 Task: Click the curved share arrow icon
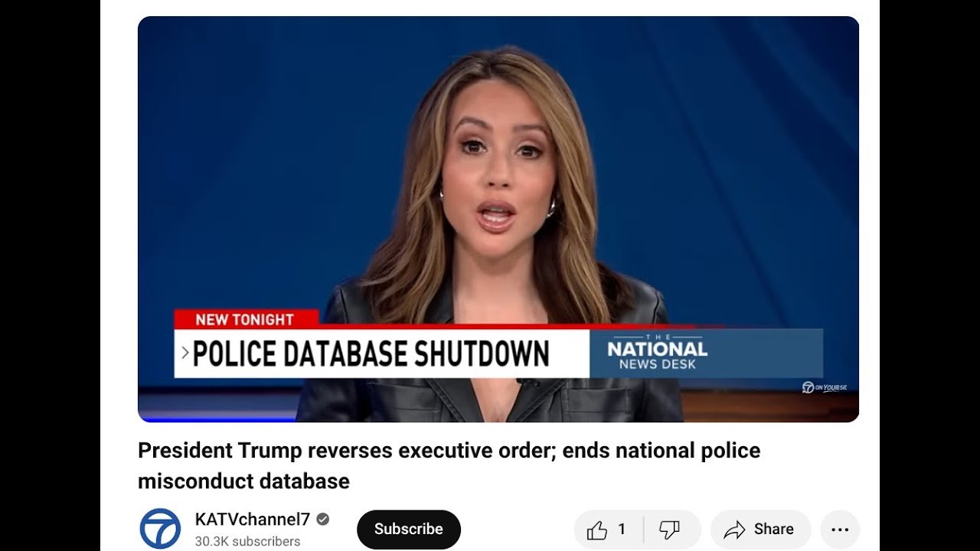734,530
